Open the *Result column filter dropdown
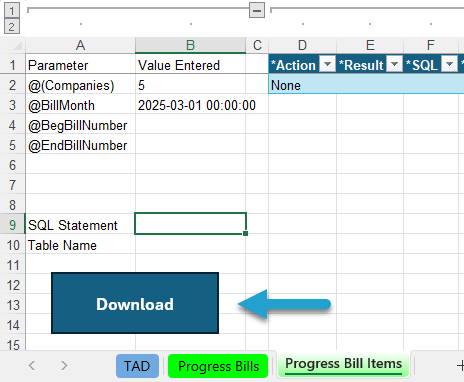 (395, 63)
